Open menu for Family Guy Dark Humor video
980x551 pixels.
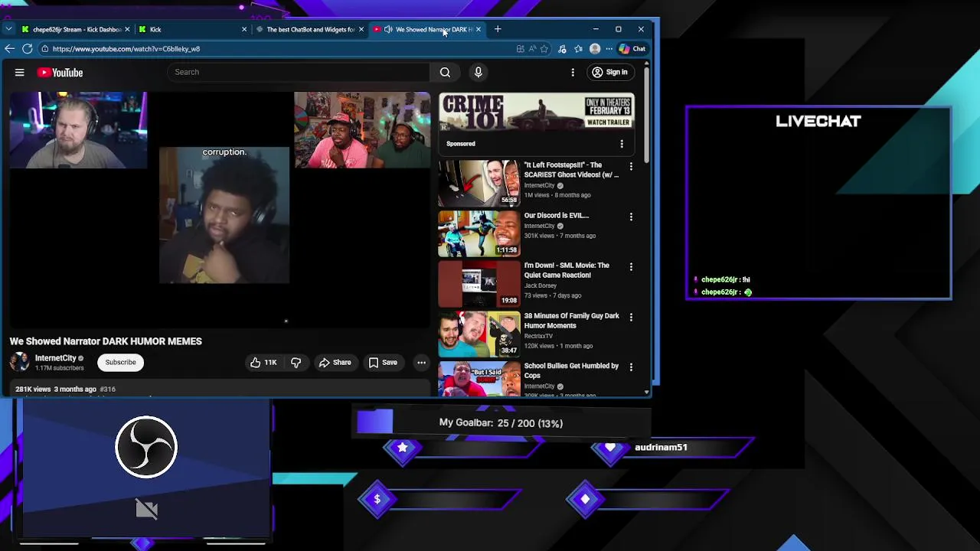631,317
